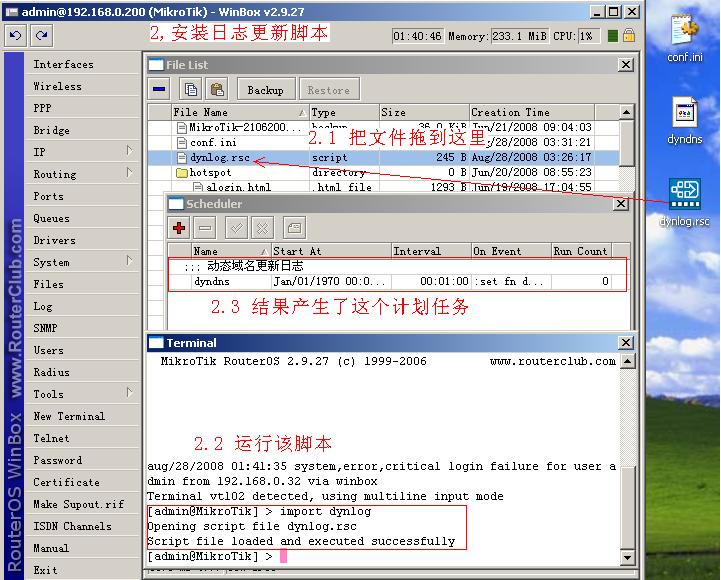The width and height of the screenshot is (721, 580).
Task: Click the Size column header
Action: click(424, 112)
